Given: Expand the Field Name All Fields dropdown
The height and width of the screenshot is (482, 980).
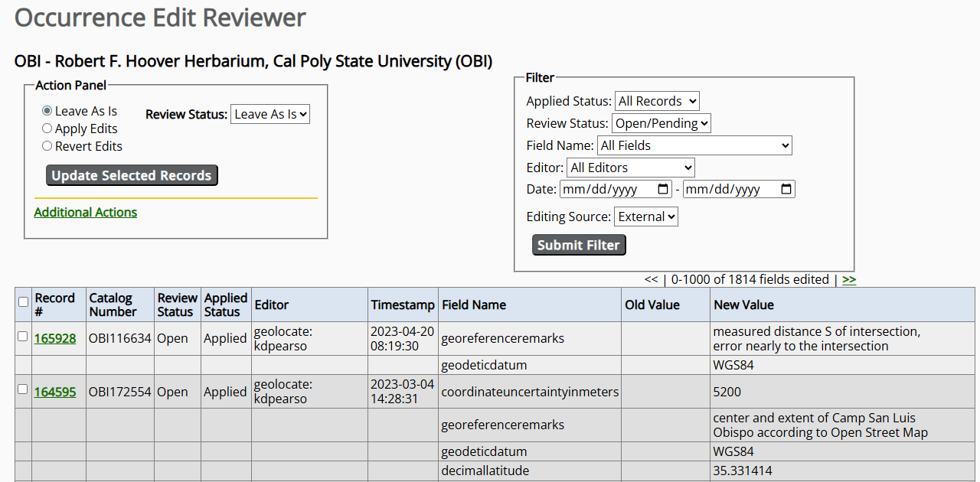Looking at the screenshot, I should pyautogui.click(x=694, y=145).
